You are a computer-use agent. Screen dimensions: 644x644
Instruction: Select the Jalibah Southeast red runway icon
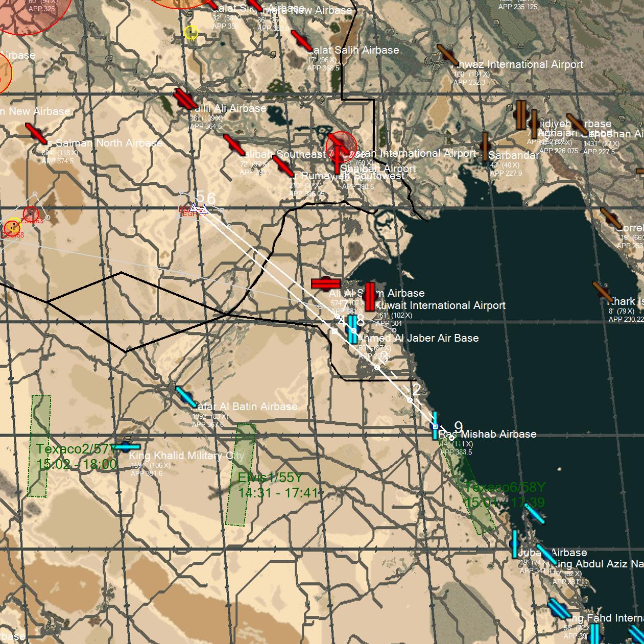(x=234, y=145)
